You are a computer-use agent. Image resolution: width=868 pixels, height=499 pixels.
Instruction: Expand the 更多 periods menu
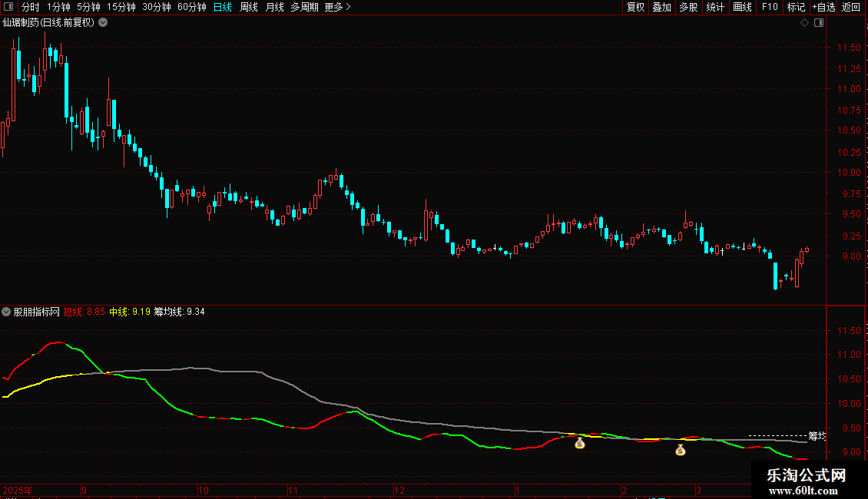(338, 7)
